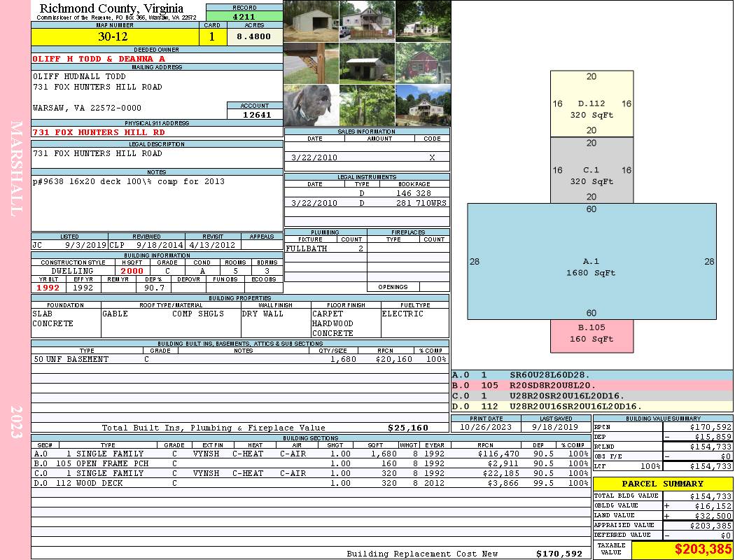The height and width of the screenshot is (560, 735).
Task: Click the notes text about p#9638 deck
Action: coord(129,181)
